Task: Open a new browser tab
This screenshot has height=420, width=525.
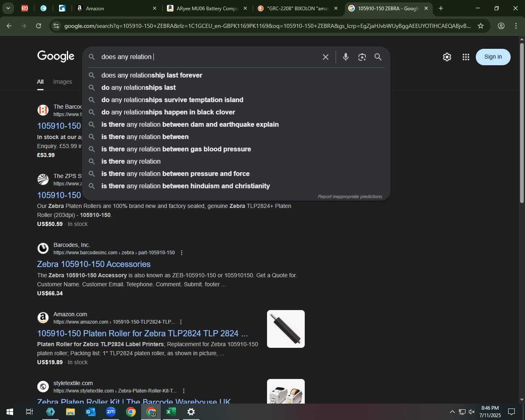Action: coord(441,8)
